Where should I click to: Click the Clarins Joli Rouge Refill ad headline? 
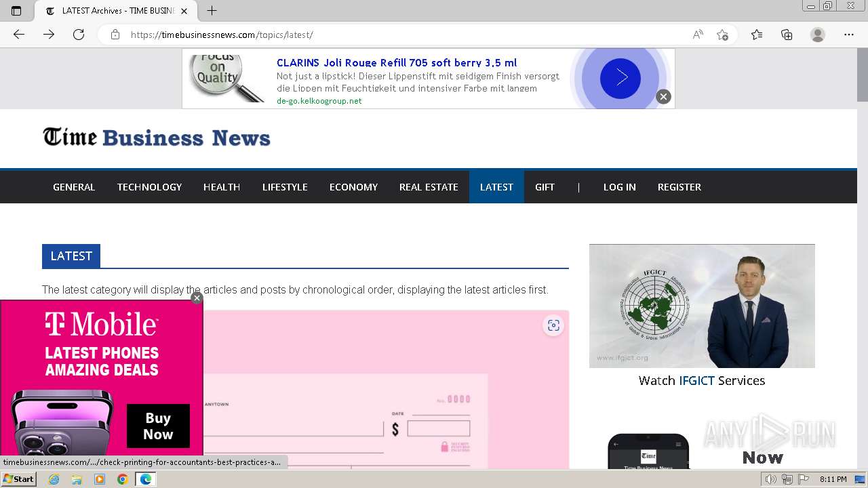[397, 62]
